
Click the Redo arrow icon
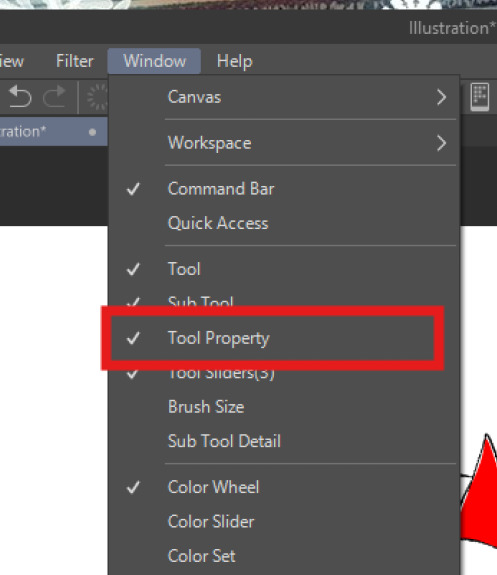54,96
